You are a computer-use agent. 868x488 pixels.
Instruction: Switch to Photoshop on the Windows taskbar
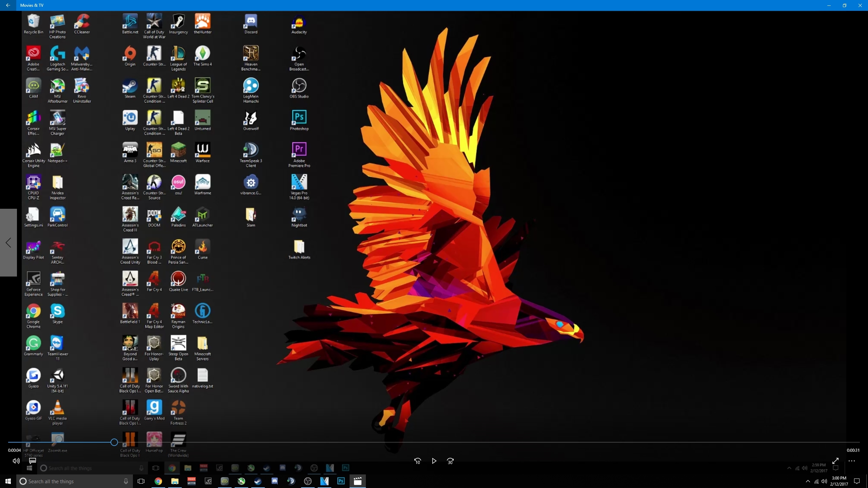(x=341, y=481)
